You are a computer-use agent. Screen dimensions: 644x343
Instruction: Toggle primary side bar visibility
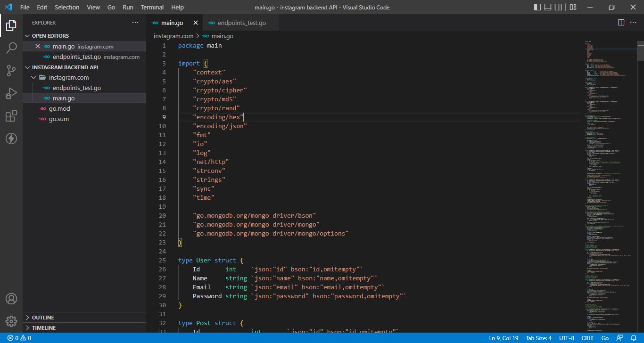point(537,7)
